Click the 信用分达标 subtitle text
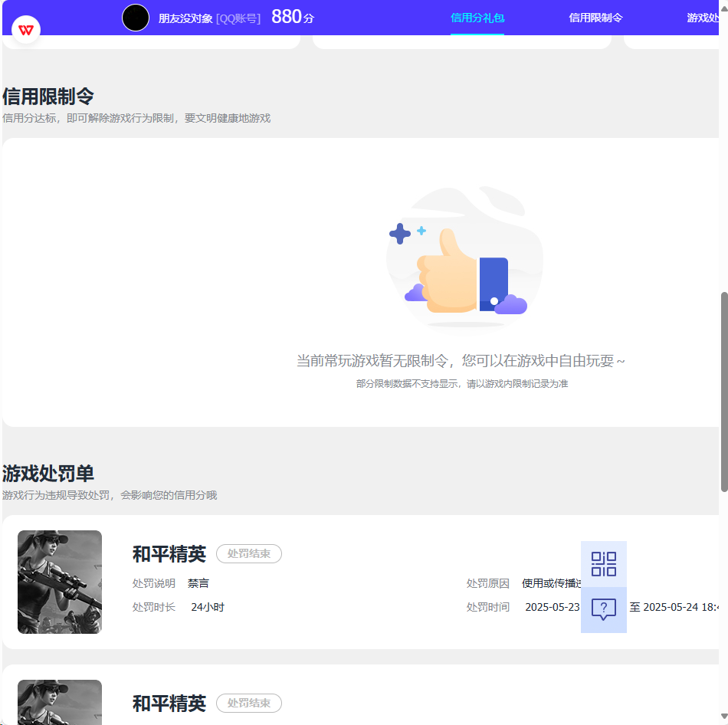The height and width of the screenshot is (725, 728). point(136,119)
